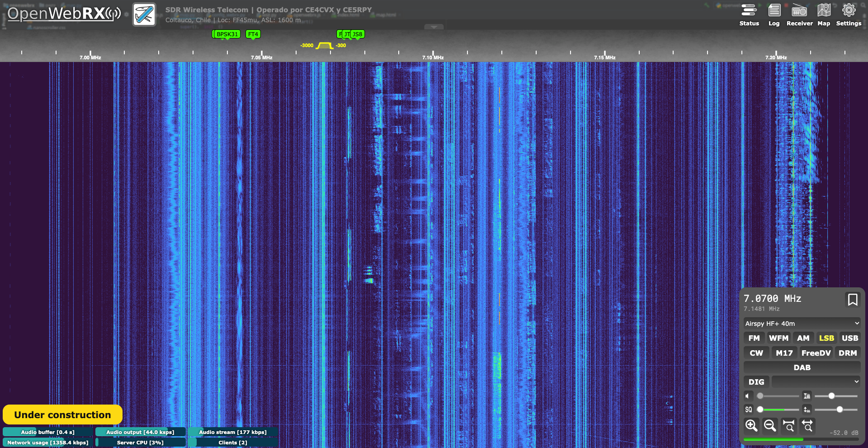Click the zoom in totally icon
This screenshot has width=868, height=448.
pos(789,425)
